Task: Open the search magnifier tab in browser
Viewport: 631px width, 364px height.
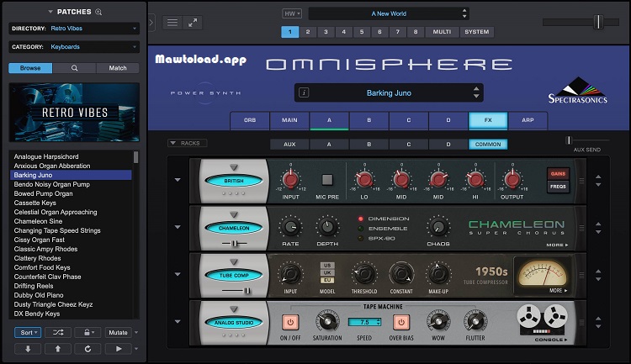Action: click(x=74, y=68)
